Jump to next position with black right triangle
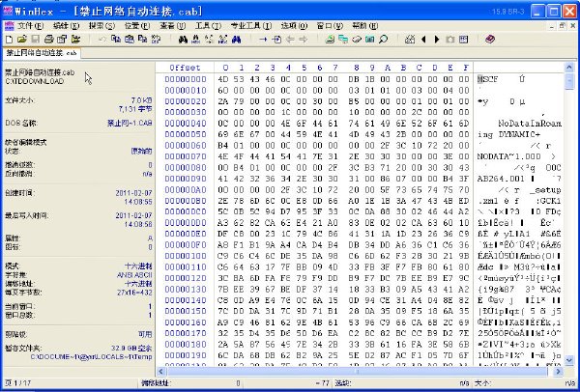 [x=437, y=40]
